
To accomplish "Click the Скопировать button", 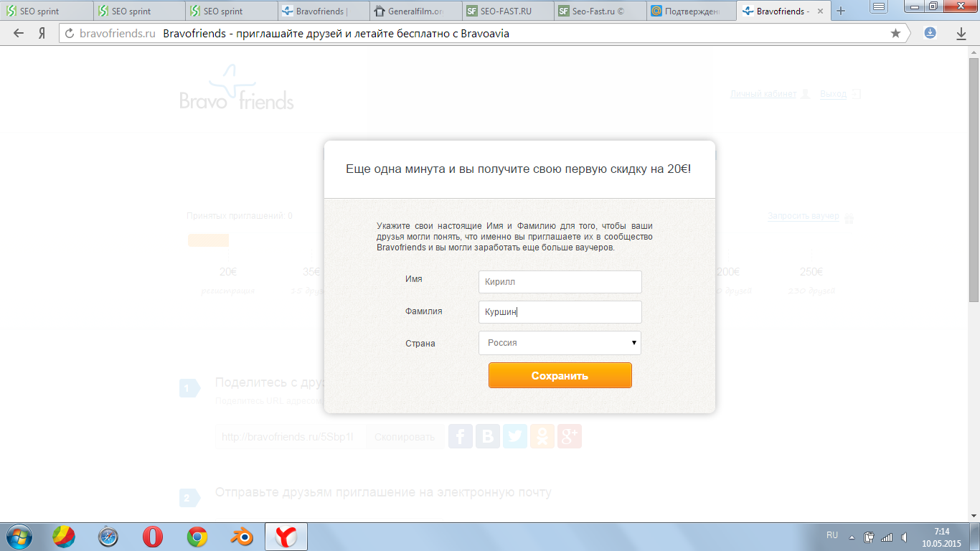I will pyautogui.click(x=405, y=437).
